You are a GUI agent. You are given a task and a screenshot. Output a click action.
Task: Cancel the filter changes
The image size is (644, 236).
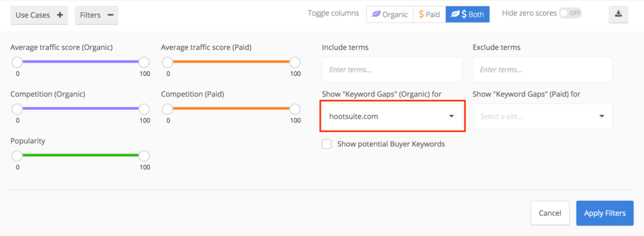tap(550, 213)
